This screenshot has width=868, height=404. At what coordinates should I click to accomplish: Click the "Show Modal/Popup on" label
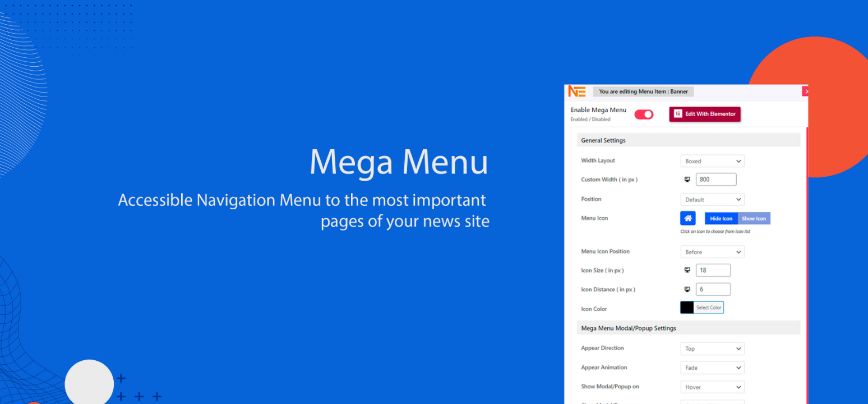610,387
